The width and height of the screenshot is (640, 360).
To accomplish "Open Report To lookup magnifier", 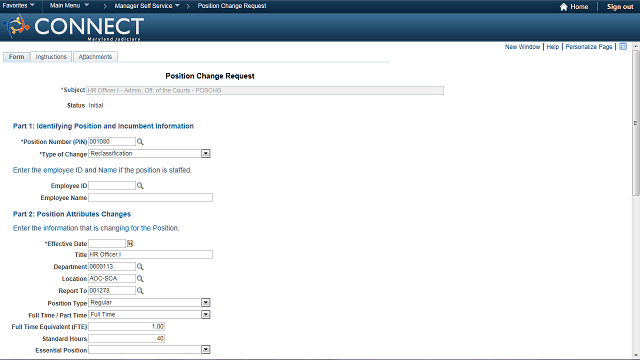I will pyautogui.click(x=140, y=291).
